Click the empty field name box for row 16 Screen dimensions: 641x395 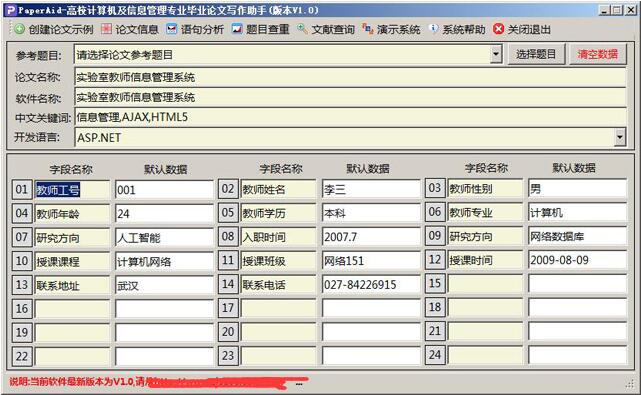point(72,309)
